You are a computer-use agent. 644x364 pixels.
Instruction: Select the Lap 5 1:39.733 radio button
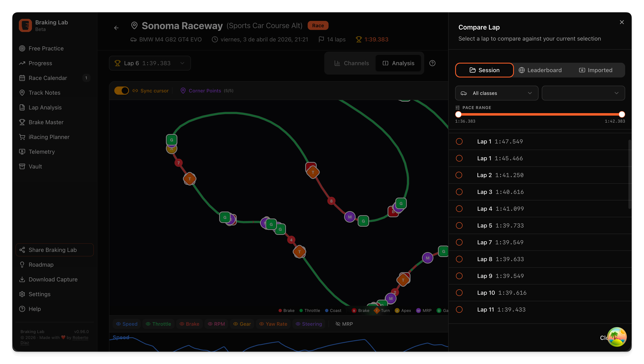point(459,225)
